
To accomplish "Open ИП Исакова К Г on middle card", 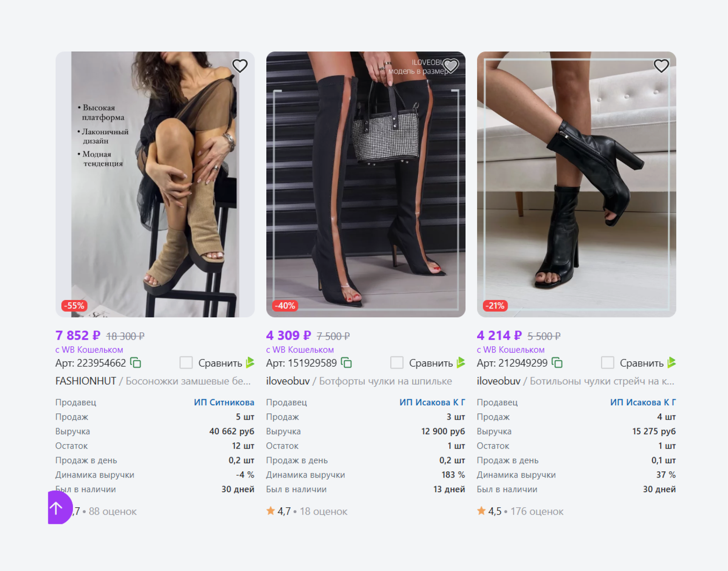I will coord(432,402).
